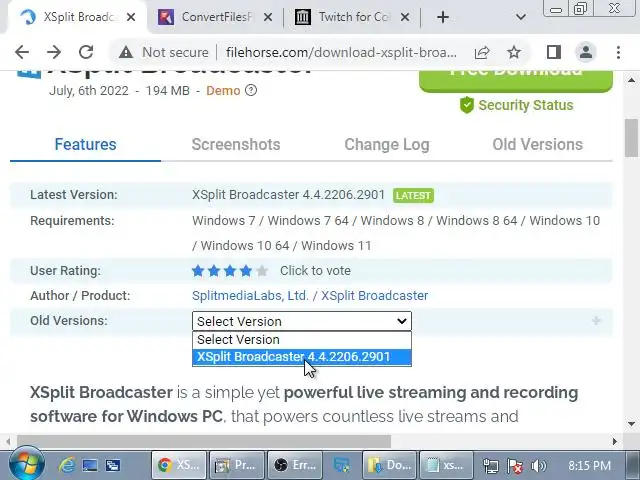Close the Twitch for Co tab

tap(404, 17)
